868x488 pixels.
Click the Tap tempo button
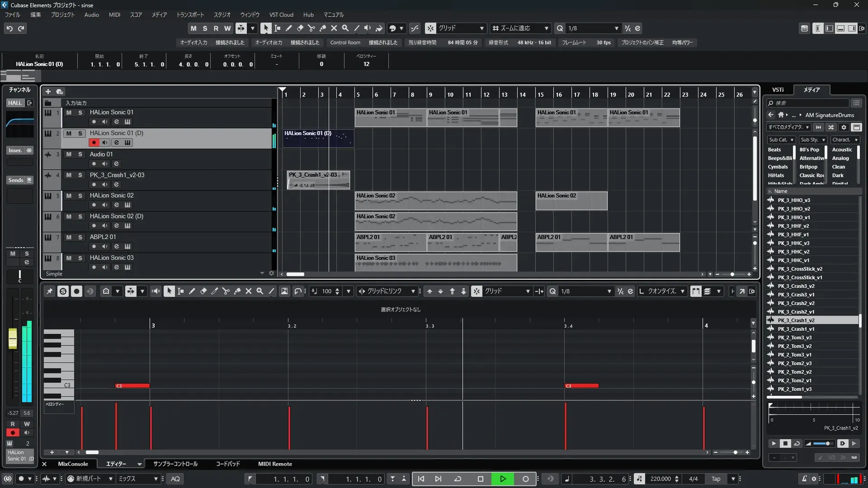(716, 479)
